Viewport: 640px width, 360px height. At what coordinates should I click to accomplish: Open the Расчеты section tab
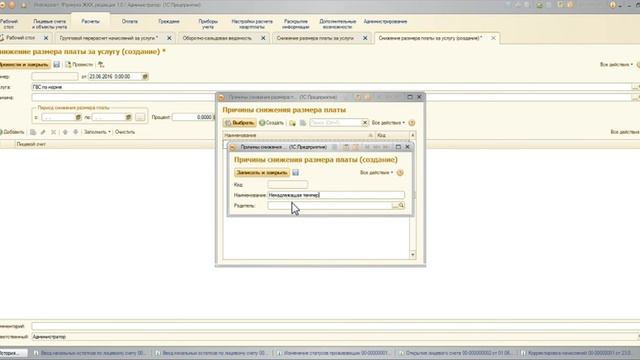click(x=90, y=22)
